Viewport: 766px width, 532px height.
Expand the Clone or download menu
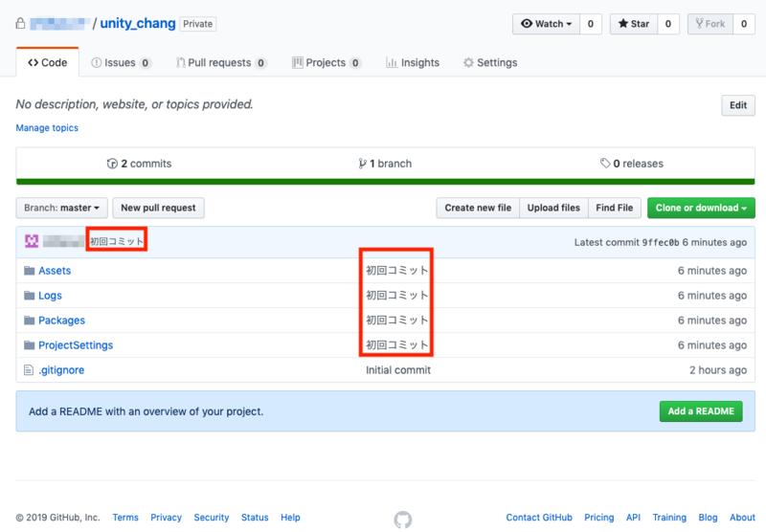pyautogui.click(x=701, y=208)
